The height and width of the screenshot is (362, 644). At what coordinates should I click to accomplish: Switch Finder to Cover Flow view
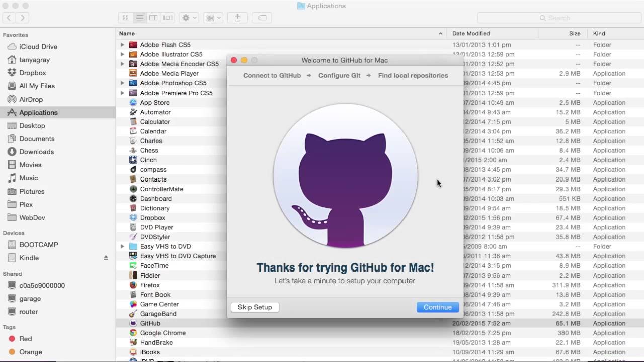[168, 18]
